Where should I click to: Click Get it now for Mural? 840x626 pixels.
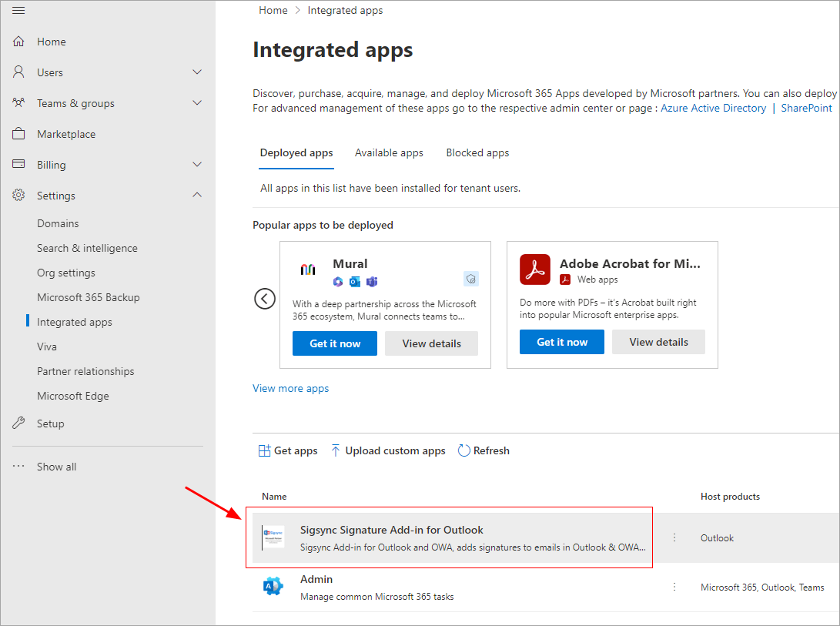point(335,343)
